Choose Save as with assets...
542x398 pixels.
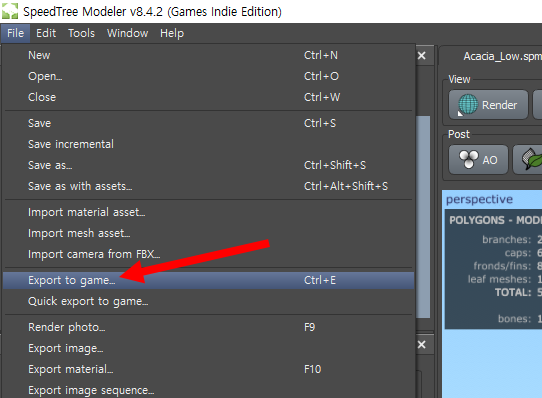tap(208, 186)
